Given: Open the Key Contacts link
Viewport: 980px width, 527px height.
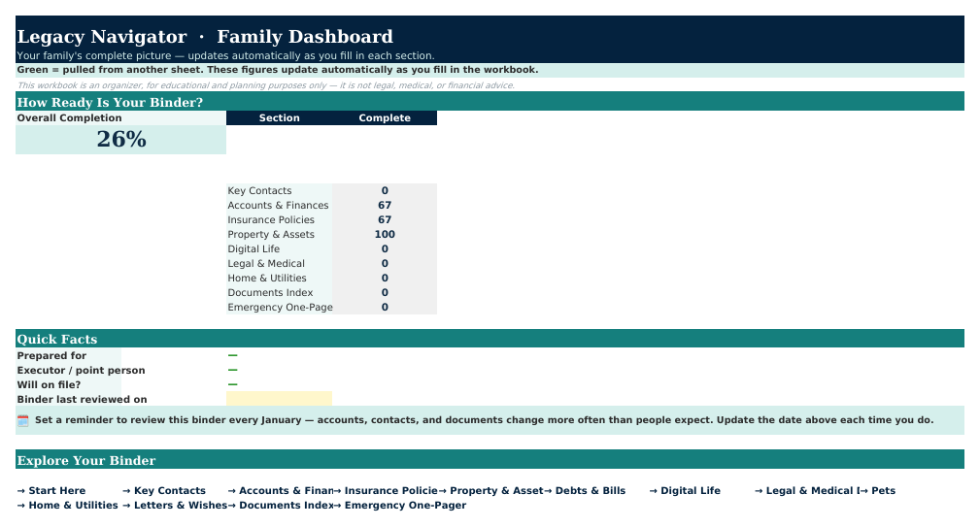Looking at the screenshot, I should coord(164,491).
